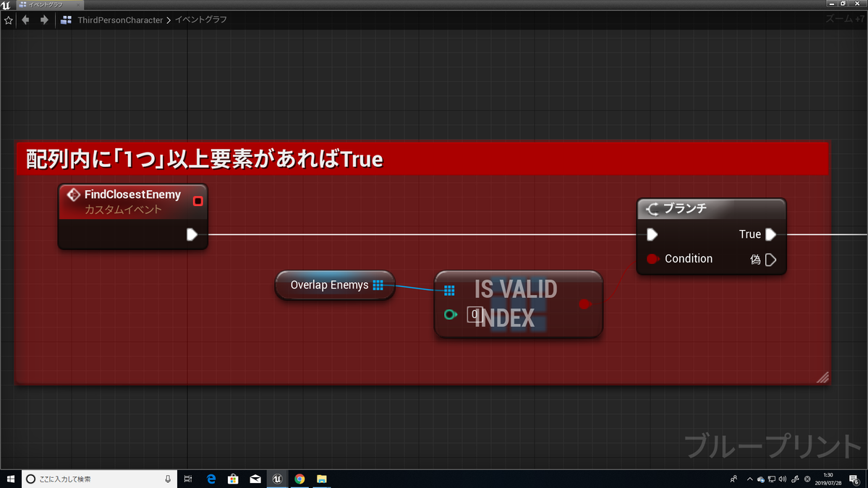Click the green Index pin on IS VALID INDEX
This screenshot has height=488, width=868.
tap(450, 314)
